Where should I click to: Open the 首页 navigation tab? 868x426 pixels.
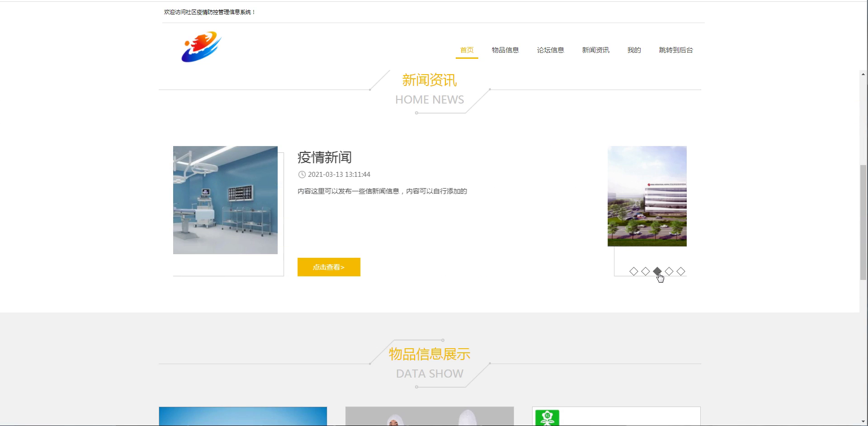[467, 50]
